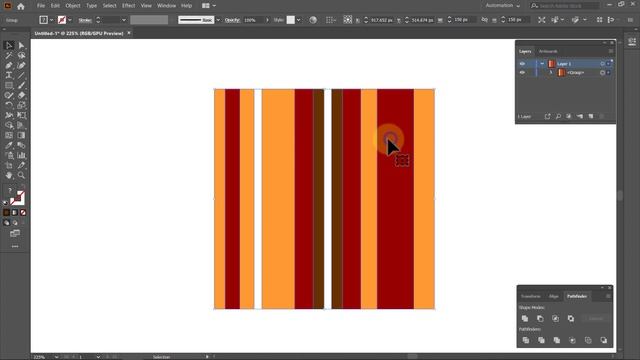Set Gradient color mode button
This screenshot has height=360, width=640.
[x=15, y=213]
